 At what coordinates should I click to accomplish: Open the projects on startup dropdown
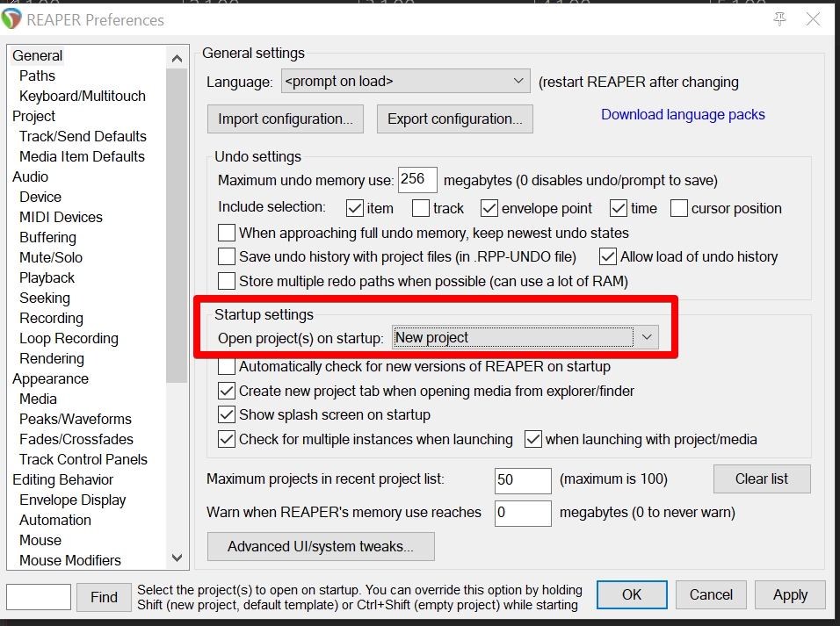[525, 337]
